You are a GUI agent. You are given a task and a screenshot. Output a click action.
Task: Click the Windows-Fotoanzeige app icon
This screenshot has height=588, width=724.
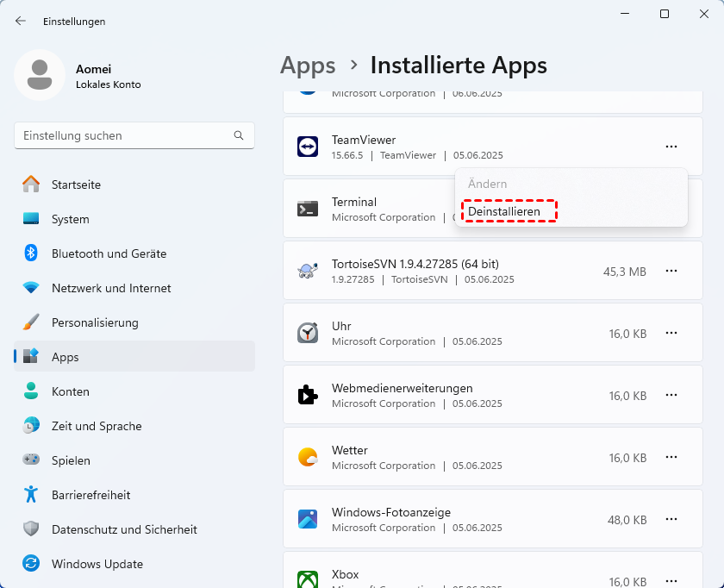pyautogui.click(x=308, y=520)
